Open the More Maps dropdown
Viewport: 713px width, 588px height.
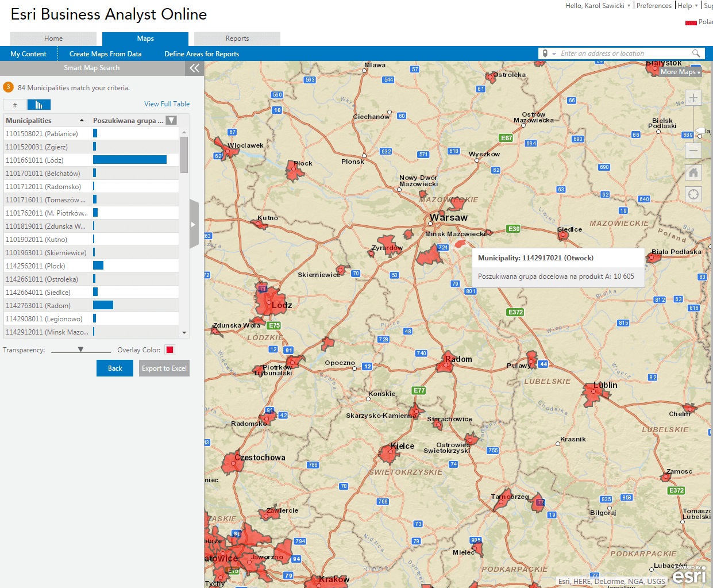[x=680, y=72]
